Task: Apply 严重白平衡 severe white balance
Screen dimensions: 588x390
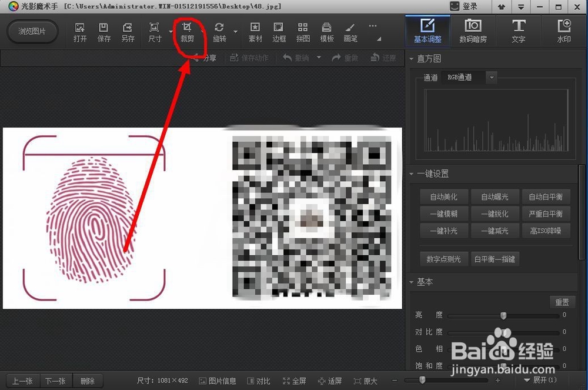Action: (546, 214)
